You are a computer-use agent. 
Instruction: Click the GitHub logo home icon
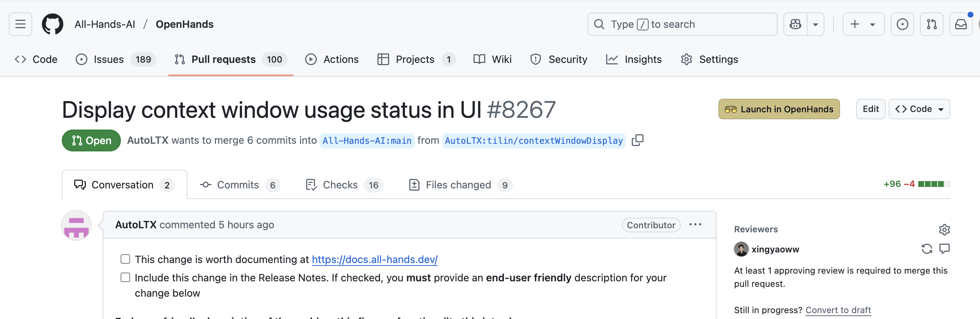coord(53,25)
